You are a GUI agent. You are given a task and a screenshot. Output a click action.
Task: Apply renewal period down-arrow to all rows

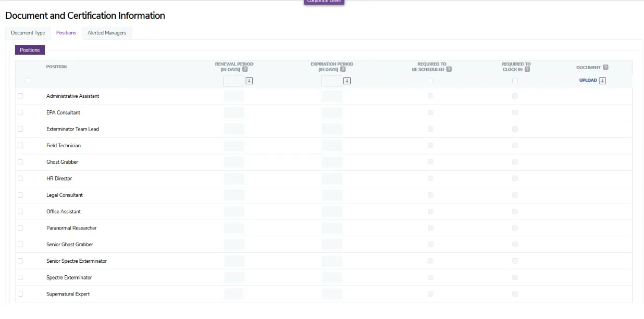point(249,81)
